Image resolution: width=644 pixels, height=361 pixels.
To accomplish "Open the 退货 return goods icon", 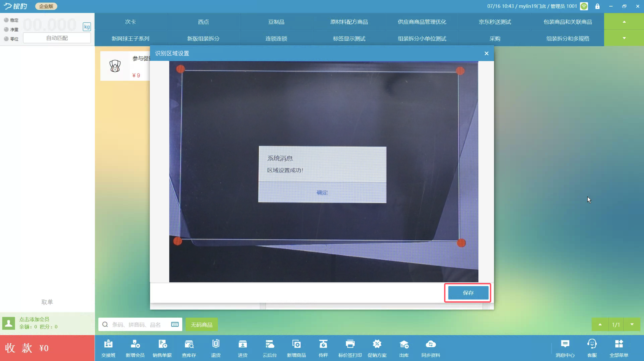I will coord(216,348).
